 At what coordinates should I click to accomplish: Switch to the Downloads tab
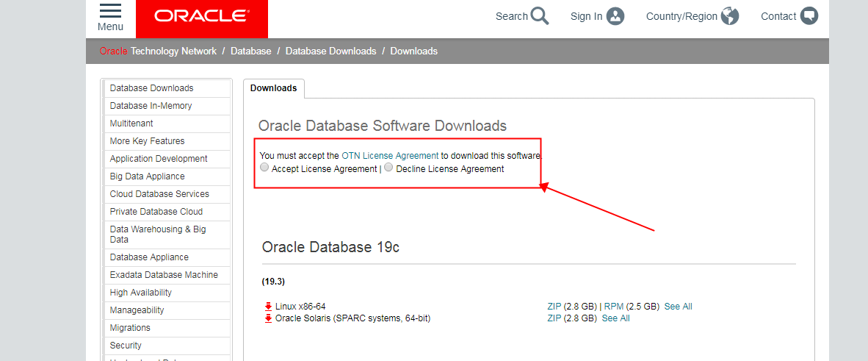click(x=273, y=88)
